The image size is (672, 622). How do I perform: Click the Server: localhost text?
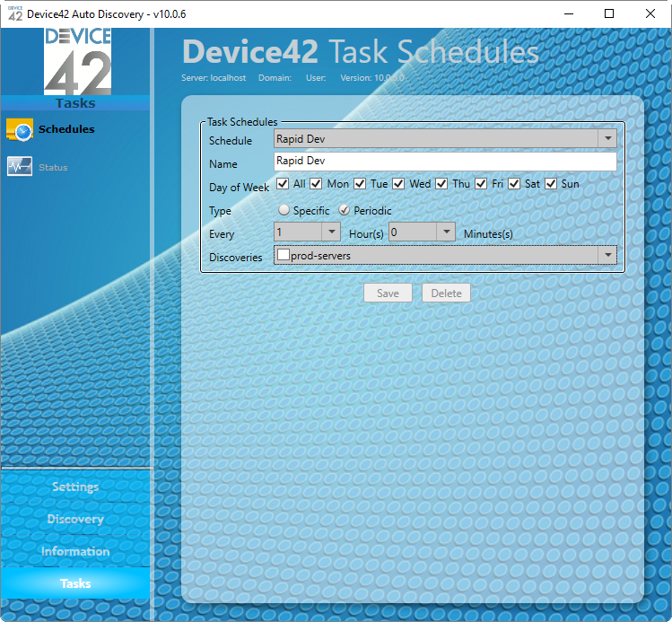(x=214, y=78)
